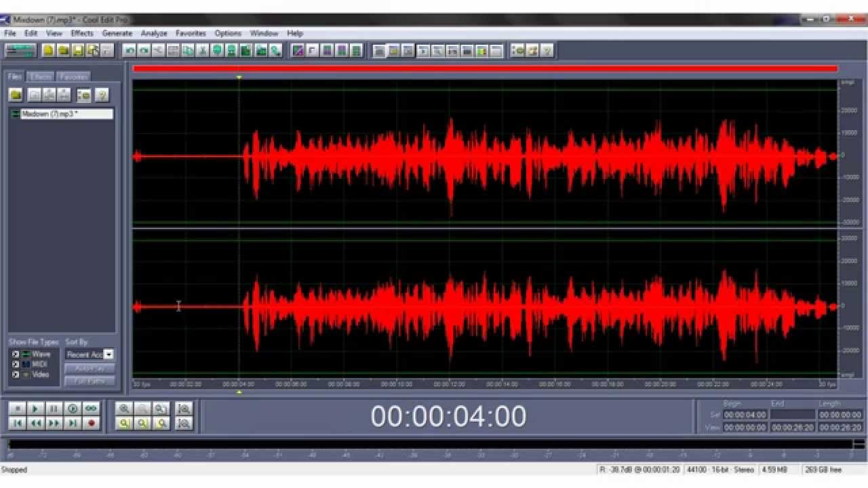Click the Undo icon in the toolbar
Image resolution: width=868 pixels, height=488 pixels.
[x=130, y=50]
